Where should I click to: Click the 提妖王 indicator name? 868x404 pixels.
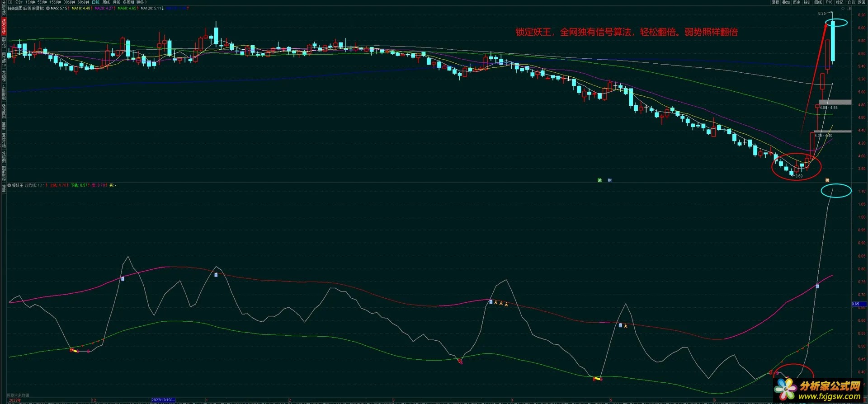point(17,185)
